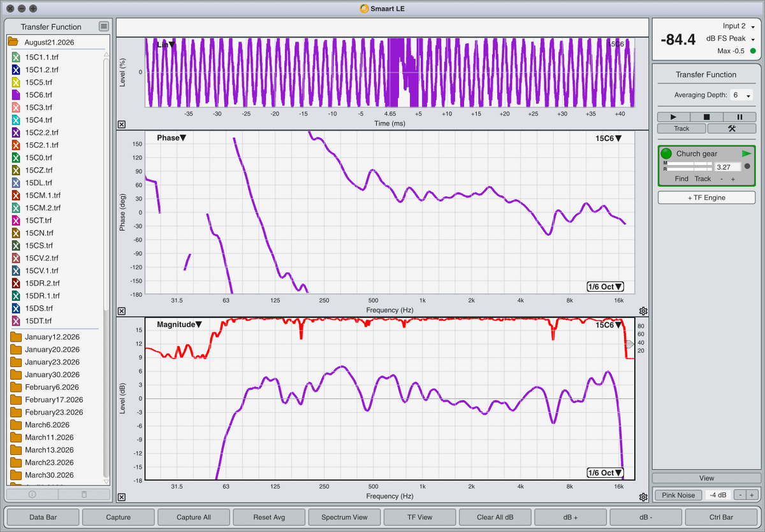Click the coherence threshold marker on Magnitude plot

tap(629, 344)
